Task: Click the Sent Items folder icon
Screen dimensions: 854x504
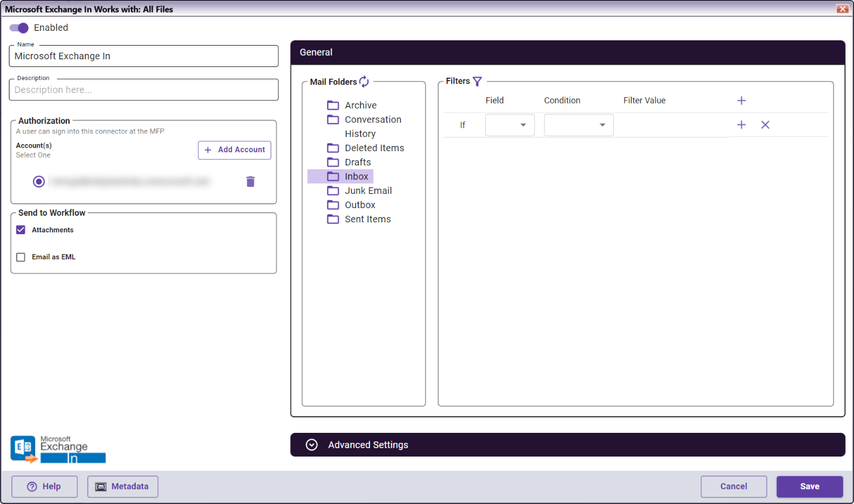Action: point(333,219)
